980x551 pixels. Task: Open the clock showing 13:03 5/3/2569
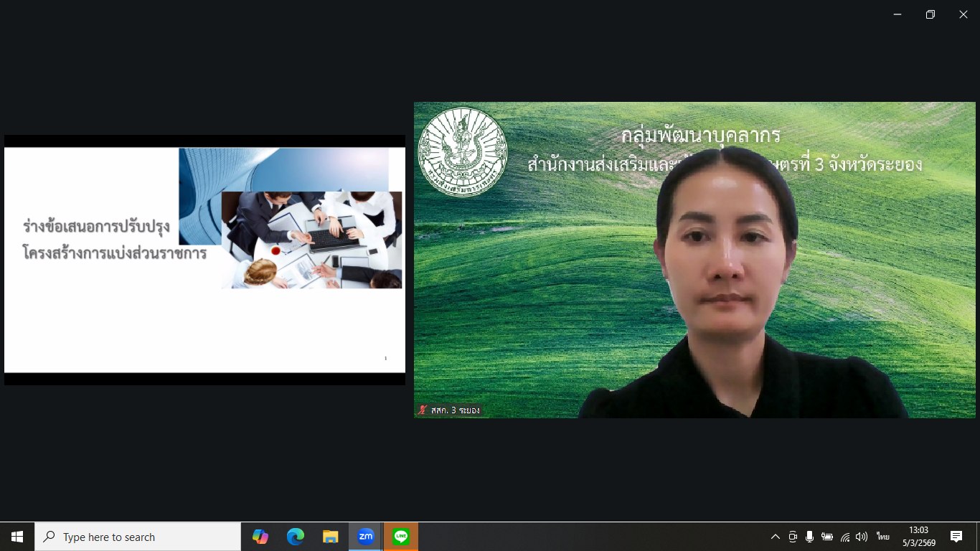click(918, 537)
